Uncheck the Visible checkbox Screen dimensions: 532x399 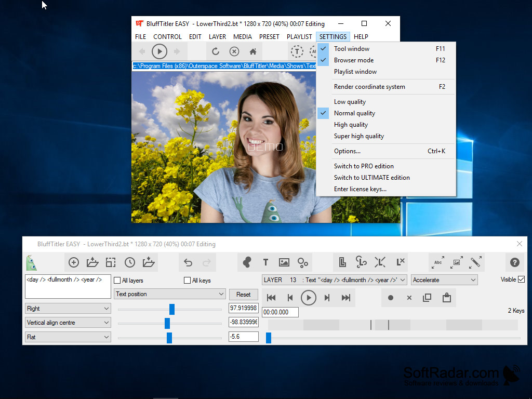coord(522,280)
